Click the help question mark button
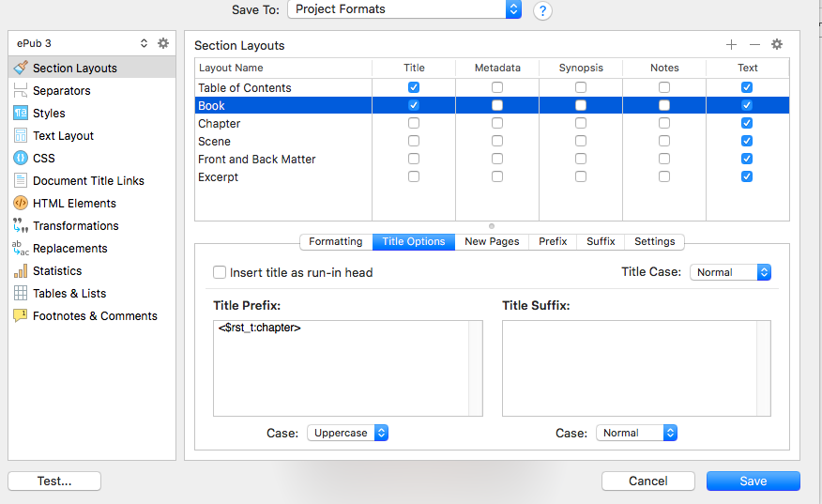The height and width of the screenshot is (504, 822). click(542, 10)
